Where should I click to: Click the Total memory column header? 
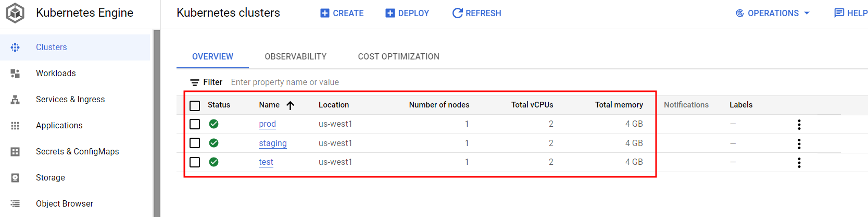(x=619, y=105)
